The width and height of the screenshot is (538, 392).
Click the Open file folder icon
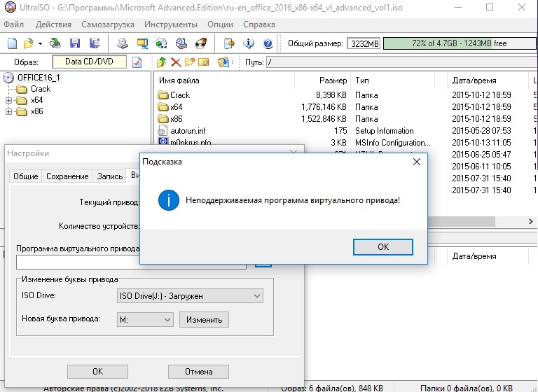[x=29, y=43]
